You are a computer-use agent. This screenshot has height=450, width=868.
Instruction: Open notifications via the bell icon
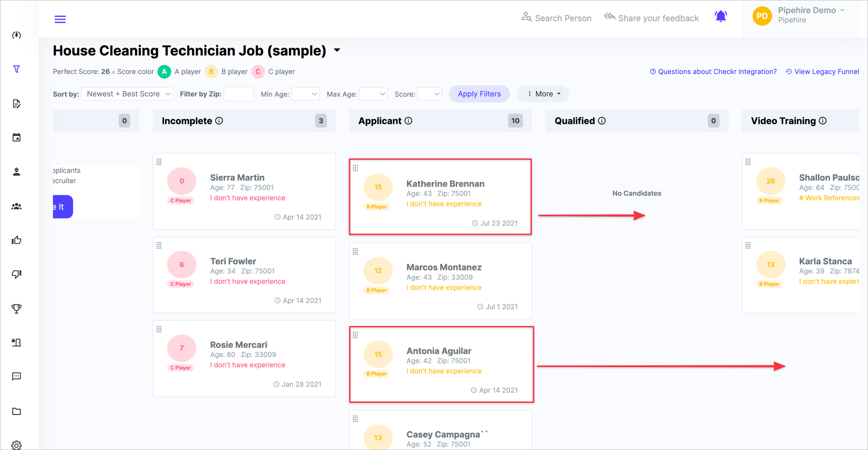pos(721,16)
